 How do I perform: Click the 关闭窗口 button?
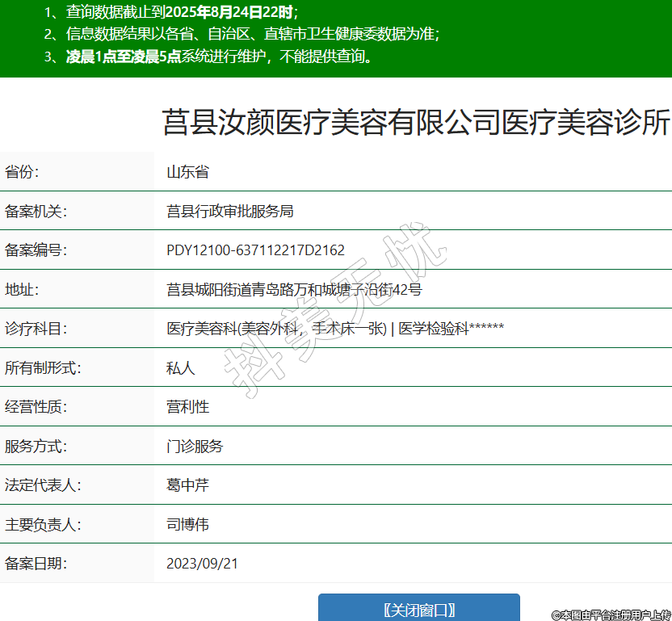point(418,609)
